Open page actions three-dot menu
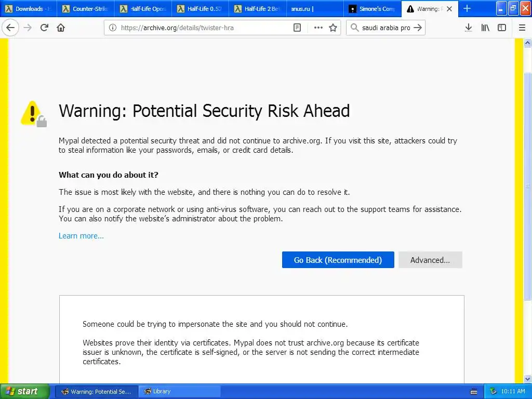 (x=318, y=28)
